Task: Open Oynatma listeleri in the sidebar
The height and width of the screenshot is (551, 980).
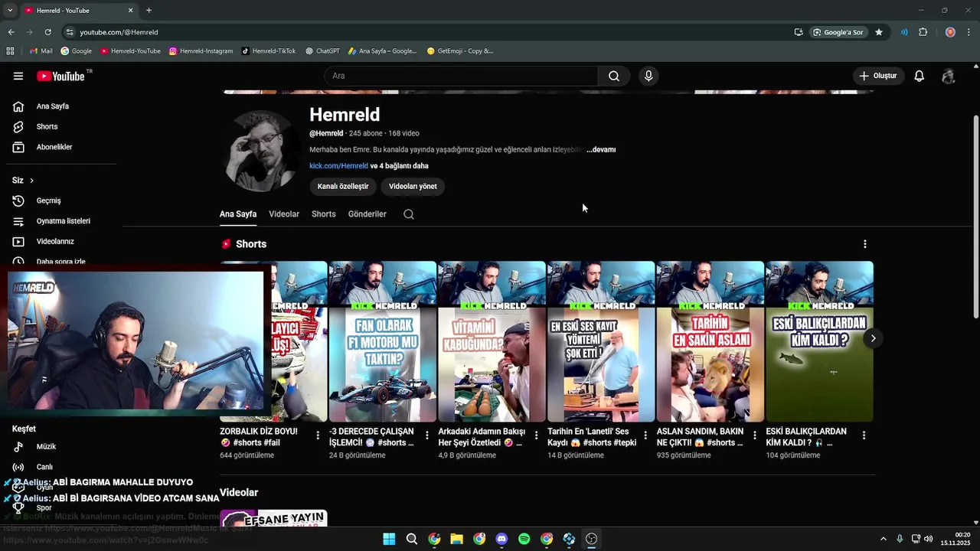Action: [x=64, y=221]
